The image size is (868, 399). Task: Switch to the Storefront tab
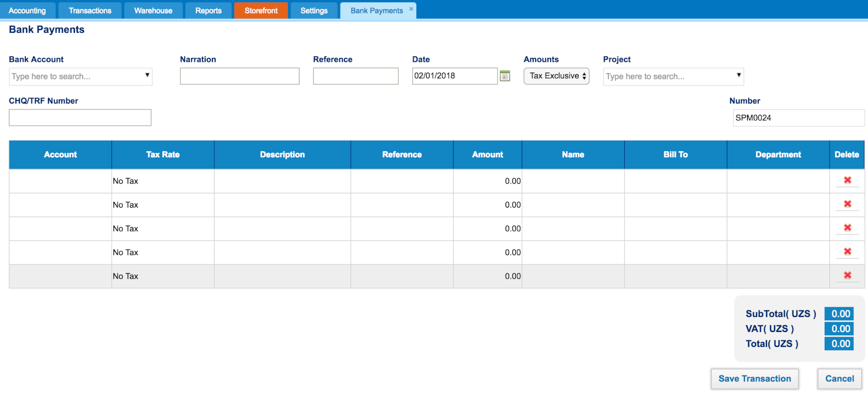[261, 10]
